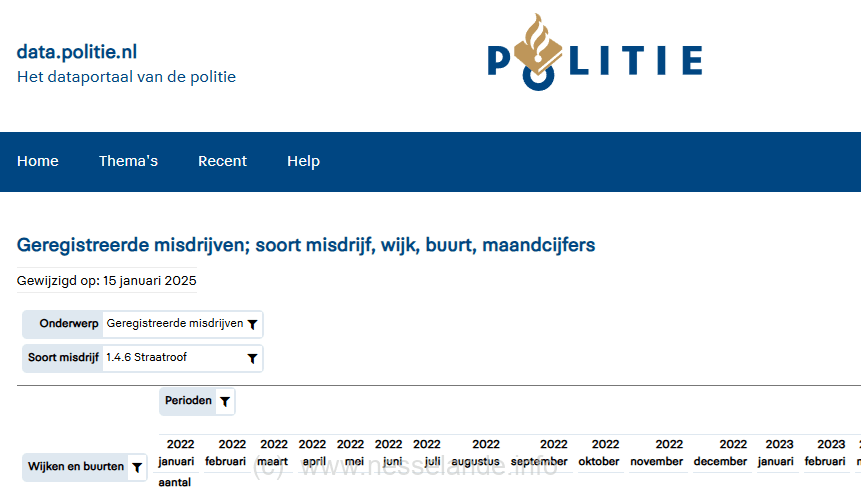Select the 2022 januari column header
The width and height of the screenshot is (861, 487).
(176, 452)
